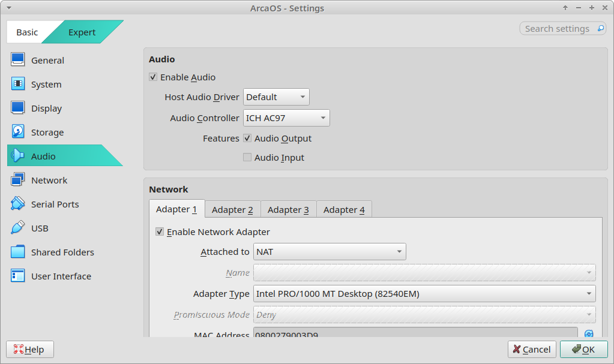Open the window menu arrow in title bar

tap(8, 8)
